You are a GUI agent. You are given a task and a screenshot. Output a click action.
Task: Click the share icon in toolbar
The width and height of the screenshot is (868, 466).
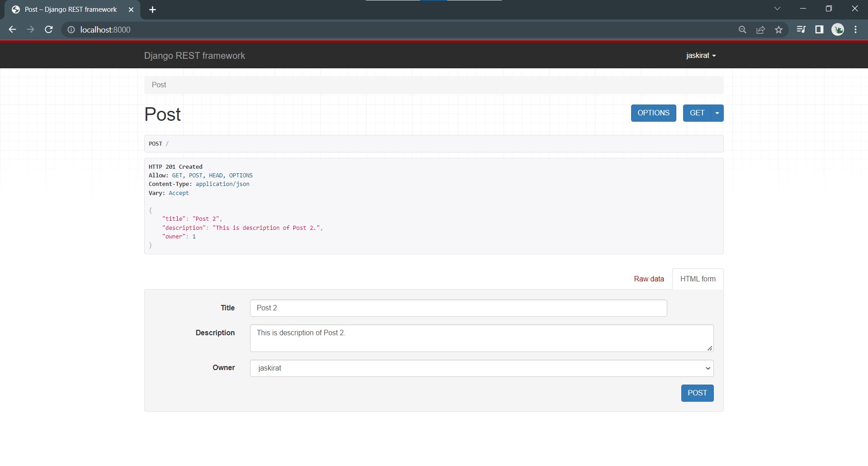760,29
